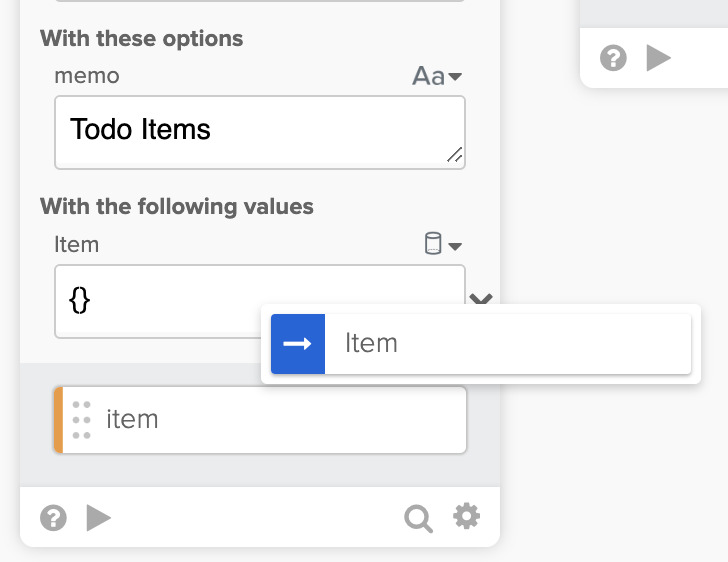Viewport: 728px width, 562px height.
Task: Click the blue arrow icon in the suggestion
Action: (x=298, y=343)
